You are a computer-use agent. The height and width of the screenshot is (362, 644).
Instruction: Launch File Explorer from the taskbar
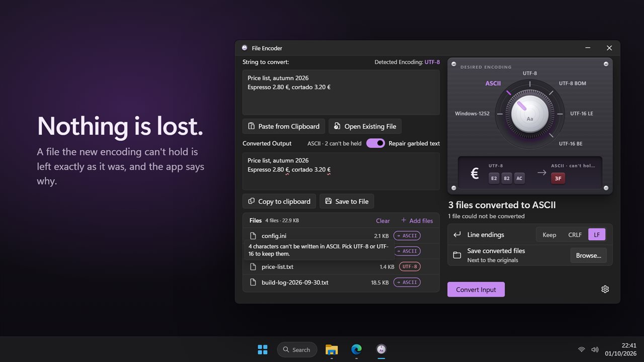(332, 349)
